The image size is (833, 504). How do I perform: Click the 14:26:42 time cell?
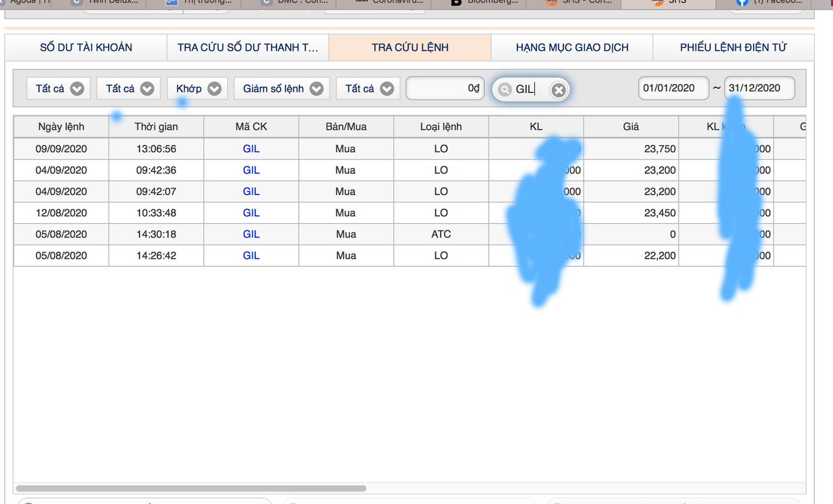156,256
